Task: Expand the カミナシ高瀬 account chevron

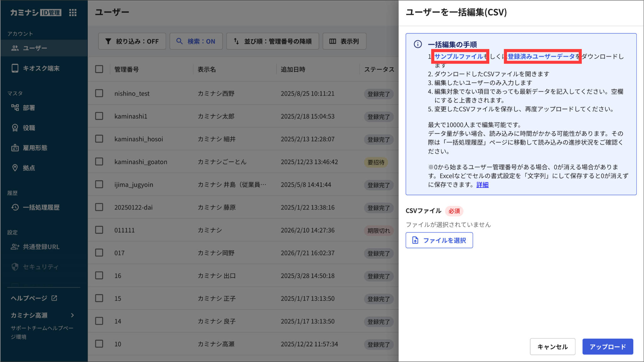Action: coord(73,315)
